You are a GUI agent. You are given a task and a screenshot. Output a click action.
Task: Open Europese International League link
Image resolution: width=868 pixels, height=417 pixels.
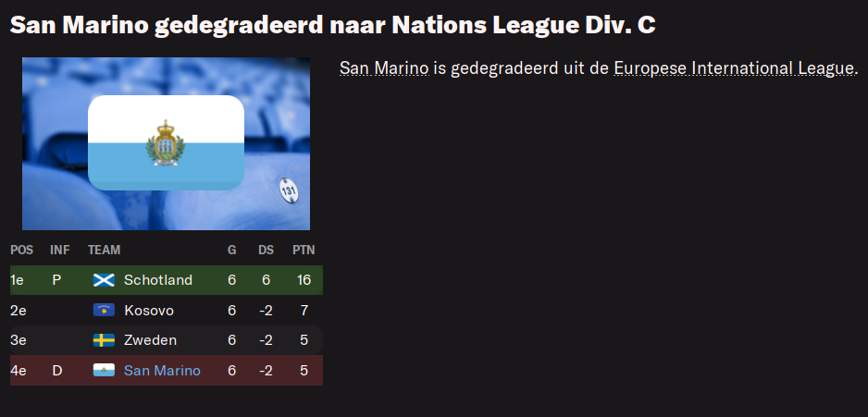click(734, 68)
